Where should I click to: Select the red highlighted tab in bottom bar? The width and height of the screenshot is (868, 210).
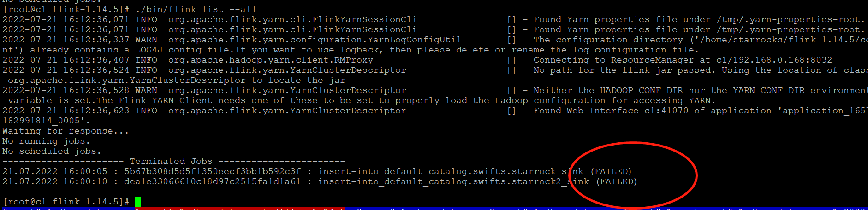240,209
